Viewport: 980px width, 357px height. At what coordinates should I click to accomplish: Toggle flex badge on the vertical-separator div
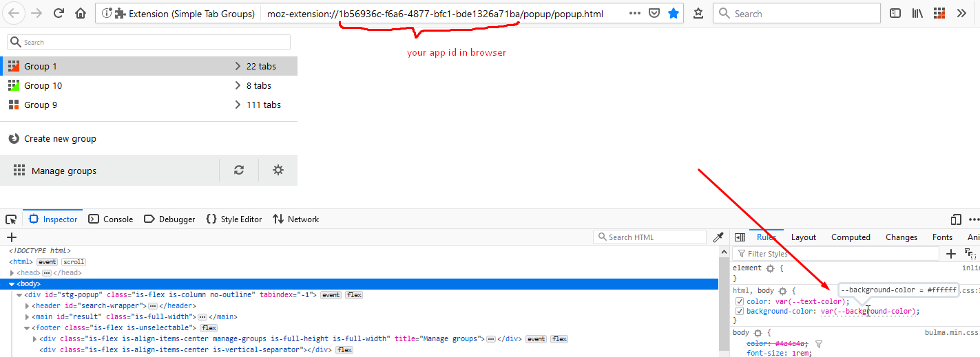point(344,350)
